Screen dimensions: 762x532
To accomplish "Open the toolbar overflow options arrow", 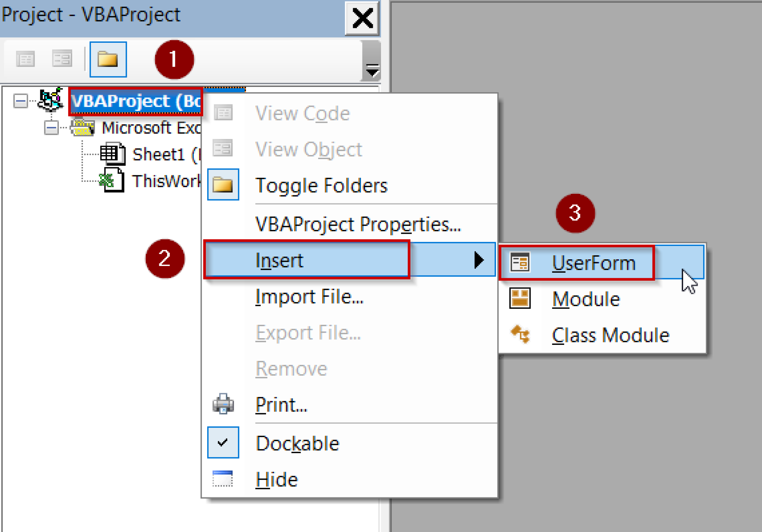I will (x=372, y=70).
